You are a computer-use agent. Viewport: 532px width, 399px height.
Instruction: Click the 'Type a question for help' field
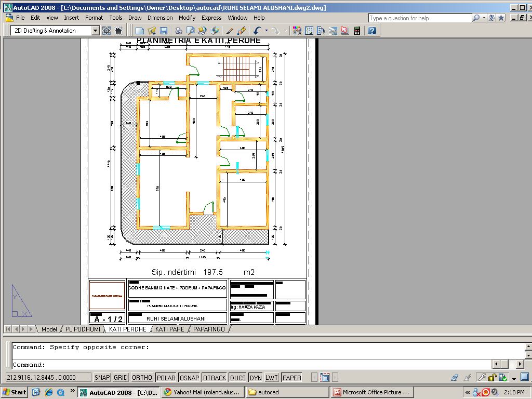[x=419, y=18]
